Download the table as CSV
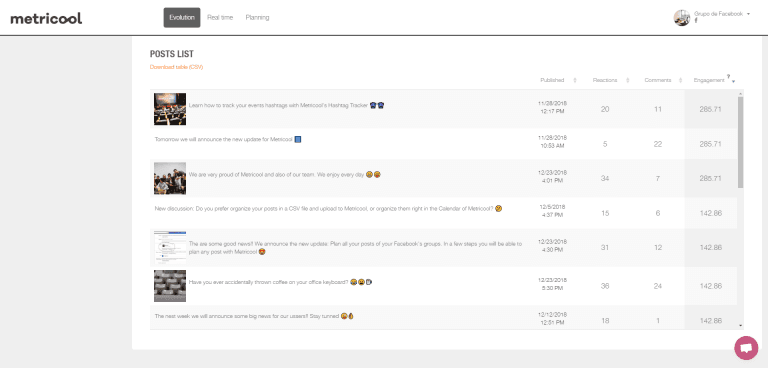The image size is (768, 368). click(176, 67)
